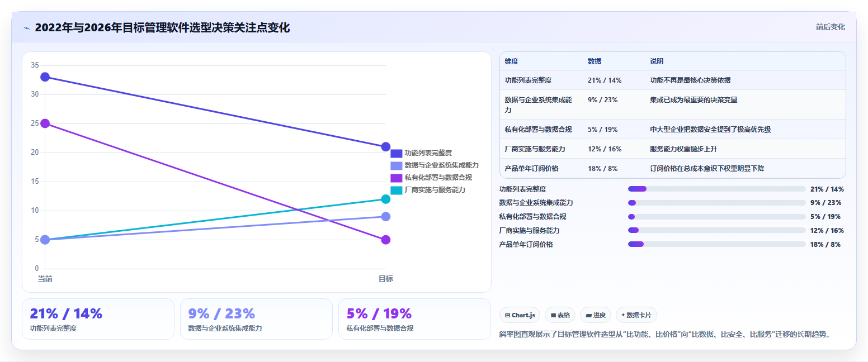Select the purple data point under 目标 at 5

385,240
